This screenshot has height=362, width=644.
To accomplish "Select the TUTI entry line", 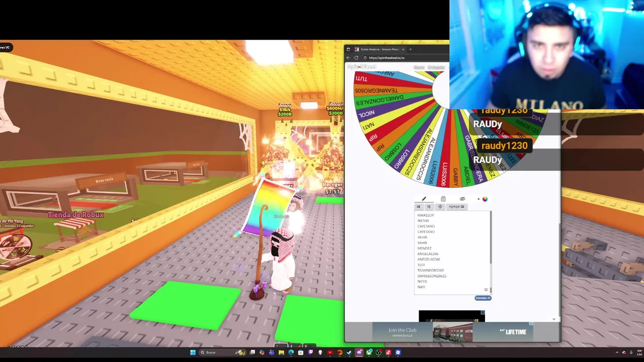I will coord(421,265).
